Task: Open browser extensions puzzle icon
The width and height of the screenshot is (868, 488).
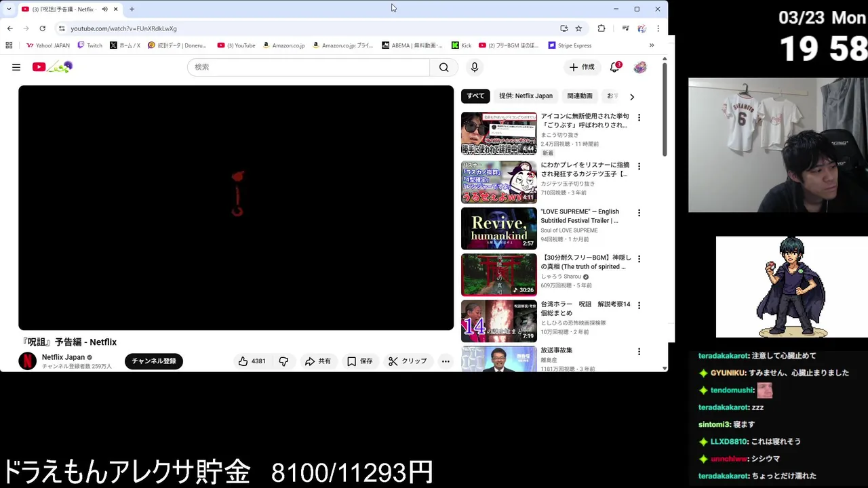Action: (601, 28)
